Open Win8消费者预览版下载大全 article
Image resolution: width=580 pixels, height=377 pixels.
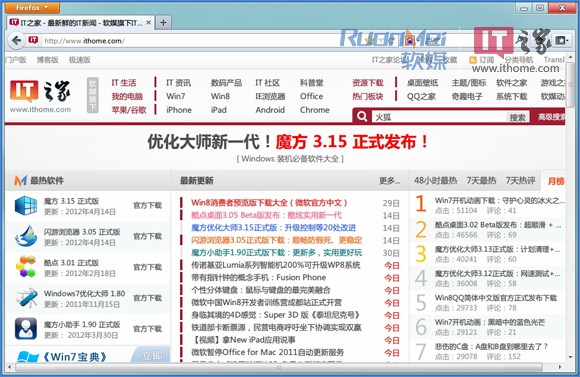(269, 203)
